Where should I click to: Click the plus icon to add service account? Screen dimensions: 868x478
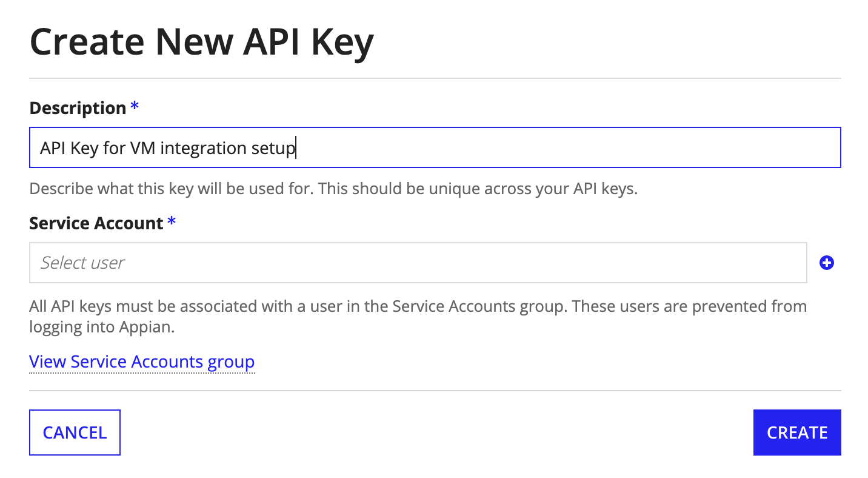[x=826, y=263]
